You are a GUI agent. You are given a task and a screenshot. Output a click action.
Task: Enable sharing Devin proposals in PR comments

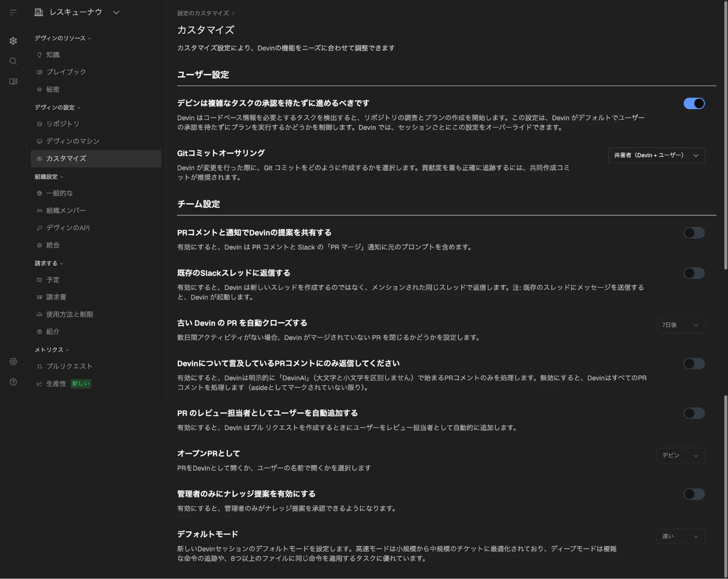click(694, 233)
